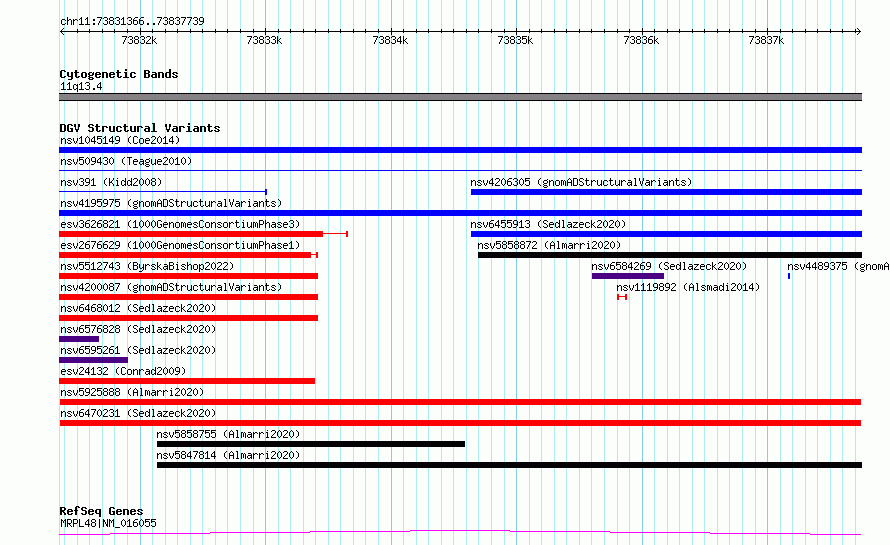Select nsv6584269 (Sedlazeck2020) label

click(669, 266)
